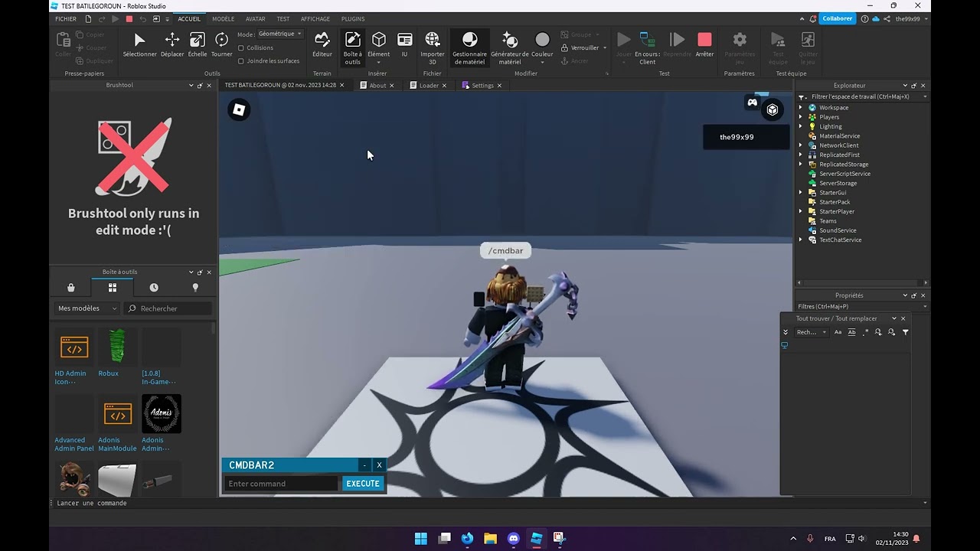Click the filter funnel in the find panel

(x=906, y=332)
